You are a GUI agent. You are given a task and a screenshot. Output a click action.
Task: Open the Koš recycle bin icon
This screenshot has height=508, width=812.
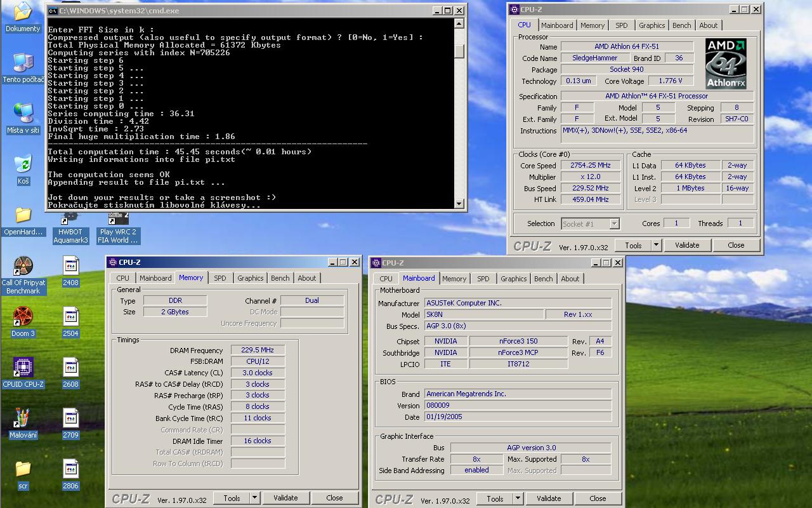[23, 164]
